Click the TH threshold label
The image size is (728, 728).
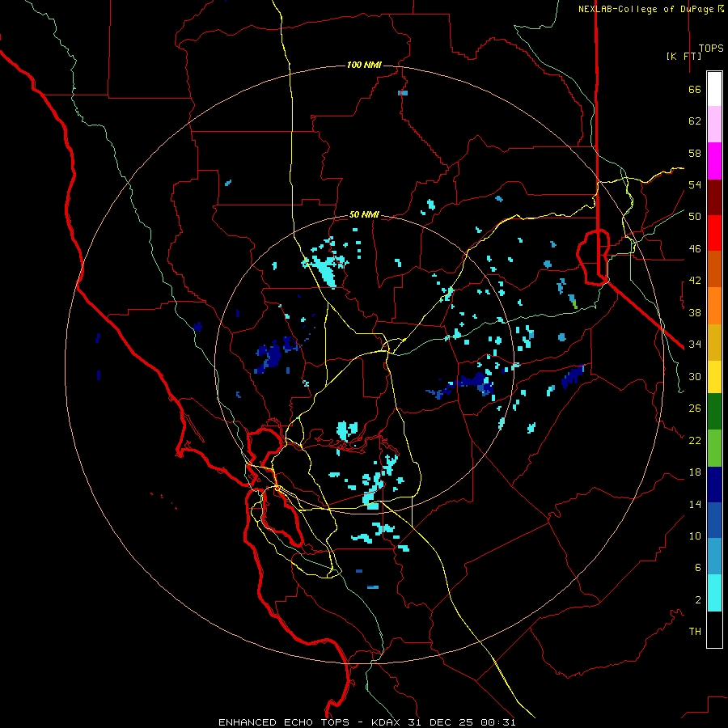click(695, 632)
